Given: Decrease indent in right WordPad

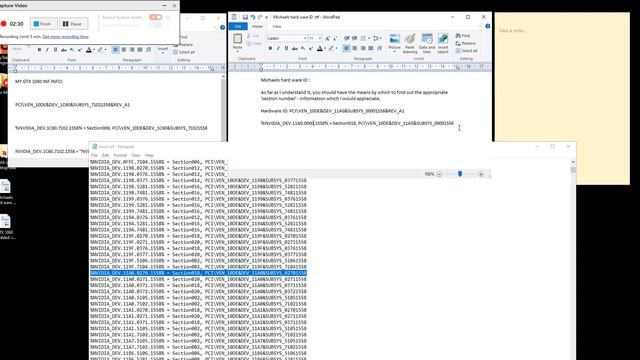Looking at the screenshot, I should point(347,38).
